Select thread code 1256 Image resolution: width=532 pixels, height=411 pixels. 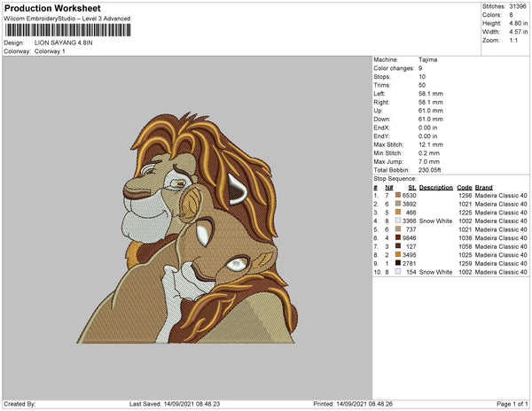(465, 196)
